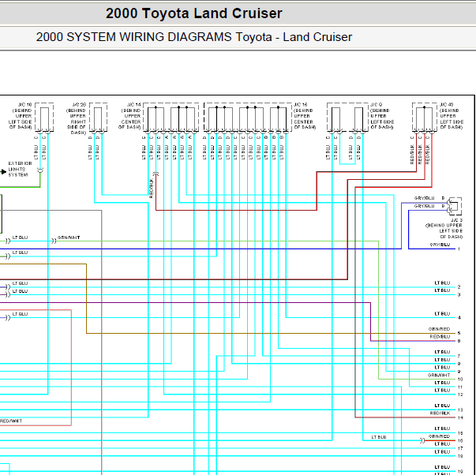Click the GRN/WHT label at terminal 10
The image size is (476, 475).
(439, 375)
